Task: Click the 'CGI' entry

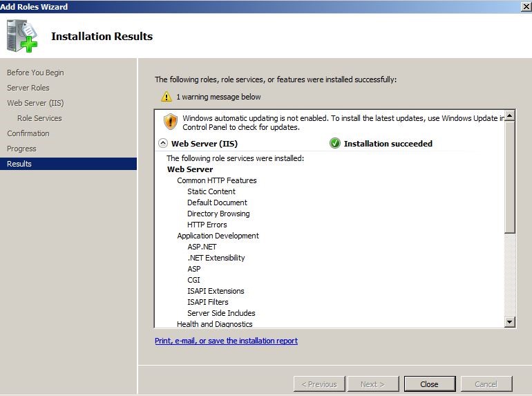Action: pyautogui.click(x=193, y=280)
